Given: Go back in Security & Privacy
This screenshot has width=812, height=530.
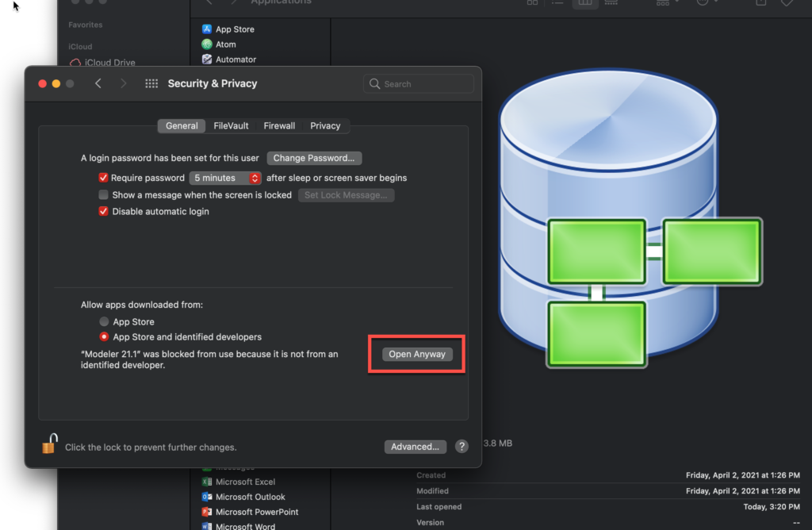Looking at the screenshot, I should click(x=98, y=83).
